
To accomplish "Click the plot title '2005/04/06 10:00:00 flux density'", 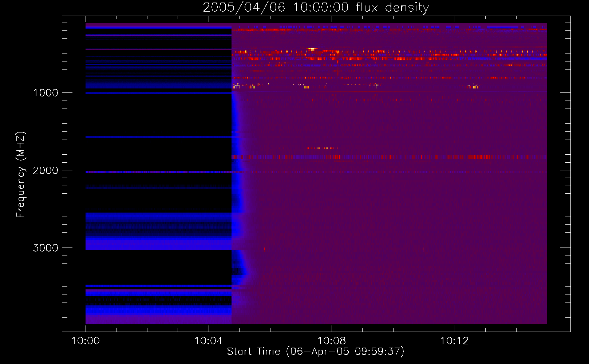I will pos(315,8).
